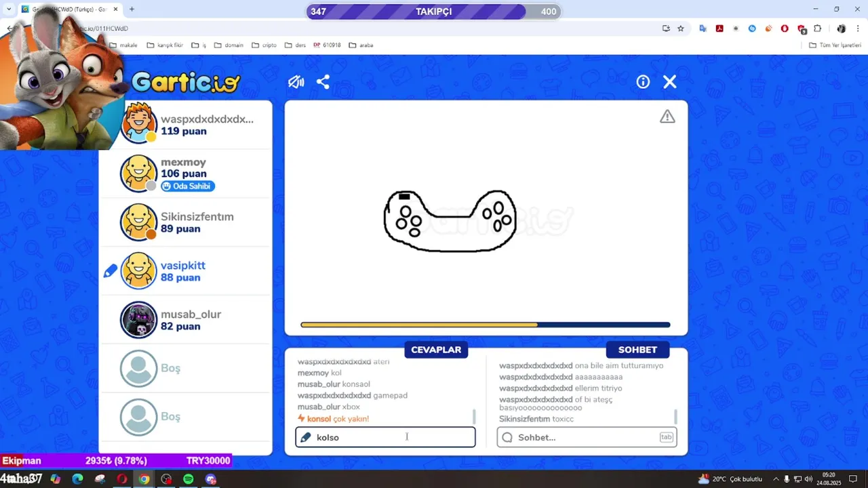Open 'Tüm Yer İşaretleri' bookmarks folder
This screenshot has width=868, height=488.
click(x=835, y=45)
